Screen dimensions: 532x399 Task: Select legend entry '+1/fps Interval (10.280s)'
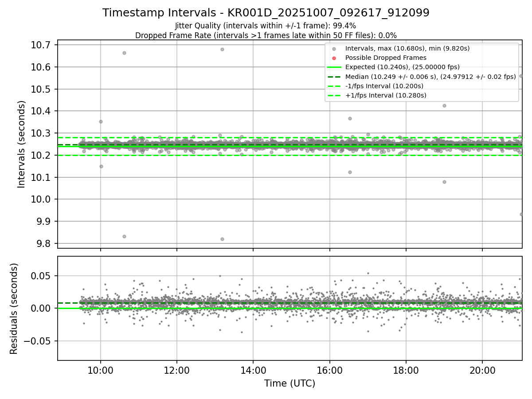(386, 95)
